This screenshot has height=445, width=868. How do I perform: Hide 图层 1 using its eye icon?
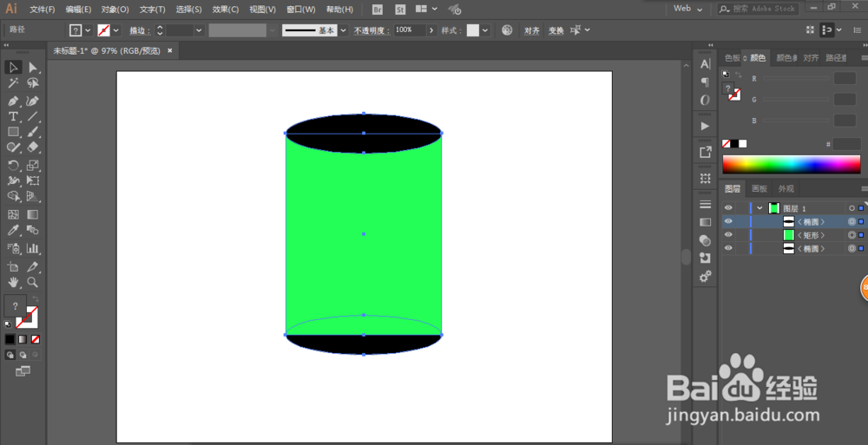coord(728,208)
